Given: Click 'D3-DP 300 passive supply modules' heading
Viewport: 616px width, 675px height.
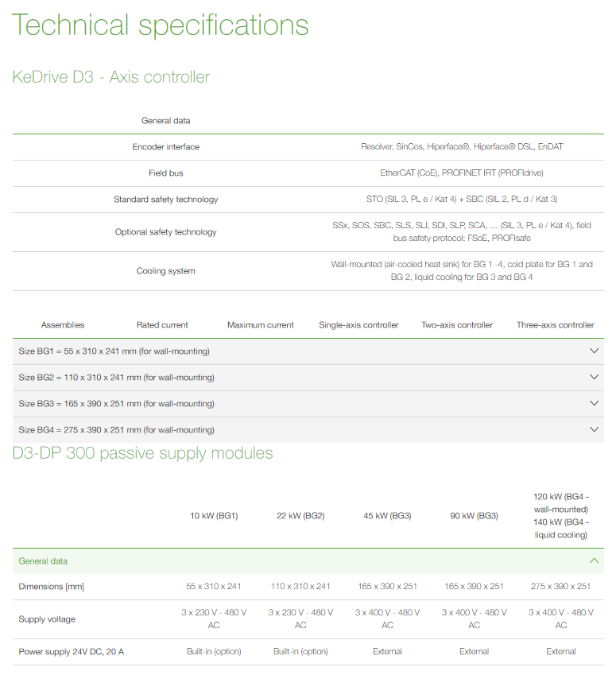Looking at the screenshot, I should pyautogui.click(x=142, y=453).
